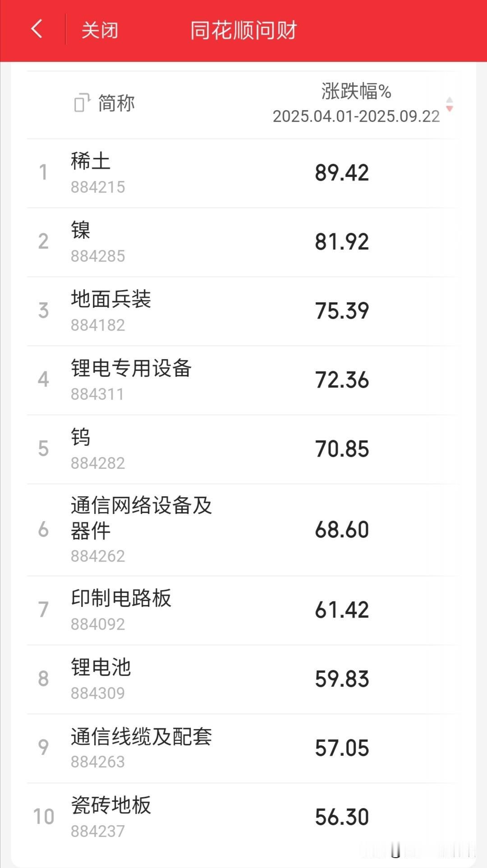The image size is (487, 868).
Task: Click the 同花顺问财 page title
Action: point(243,30)
